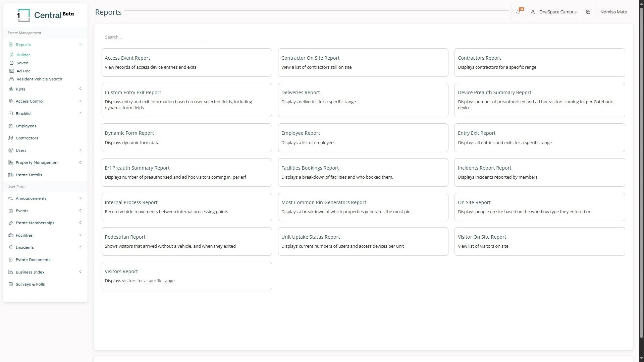Focus the reports Search field

(154, 37)
